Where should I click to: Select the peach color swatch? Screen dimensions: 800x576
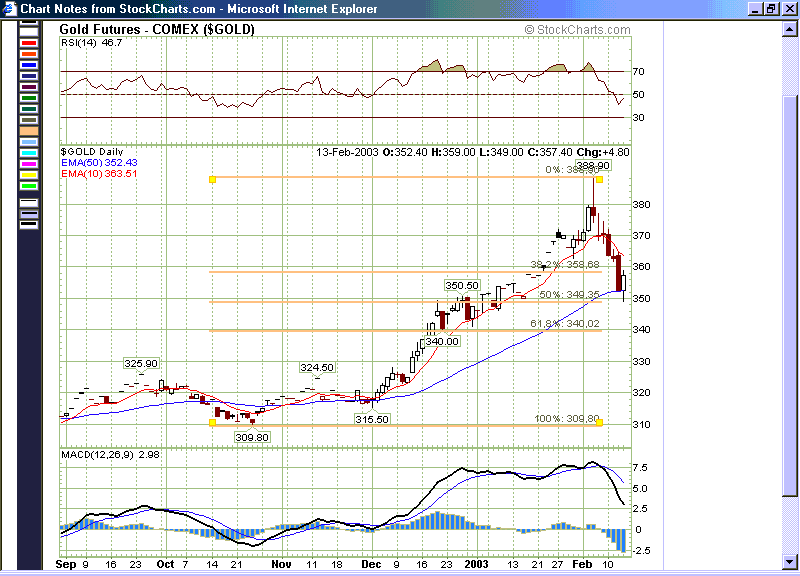point(29,131)
